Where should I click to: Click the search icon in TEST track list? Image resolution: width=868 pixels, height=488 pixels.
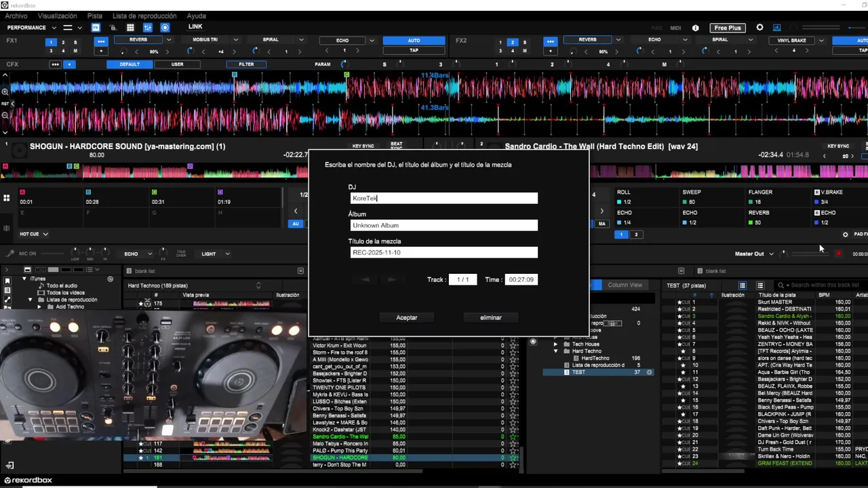[x=781, y=285]
